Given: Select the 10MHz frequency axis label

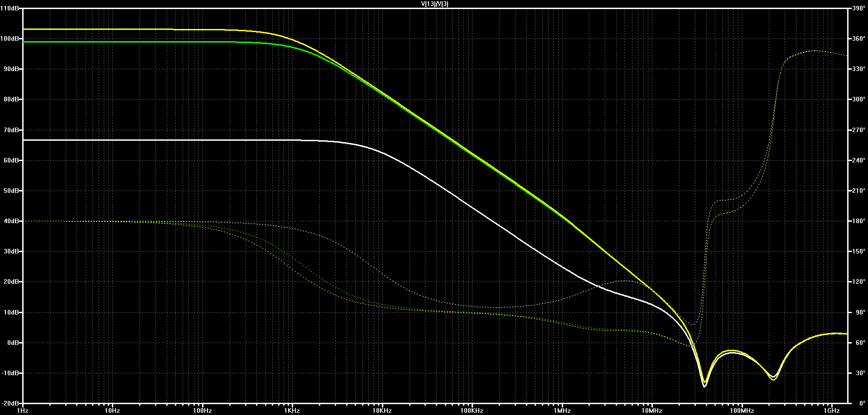Looking at the screenshot, I should 652,411.
